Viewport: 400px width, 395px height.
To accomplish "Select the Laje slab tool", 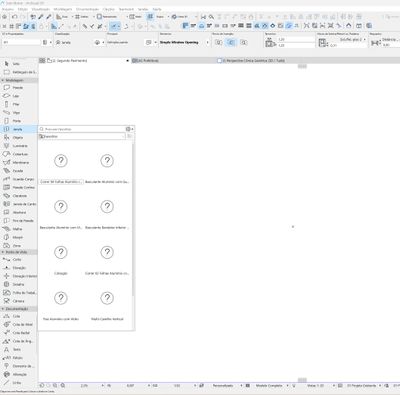I will pos(18,96).
